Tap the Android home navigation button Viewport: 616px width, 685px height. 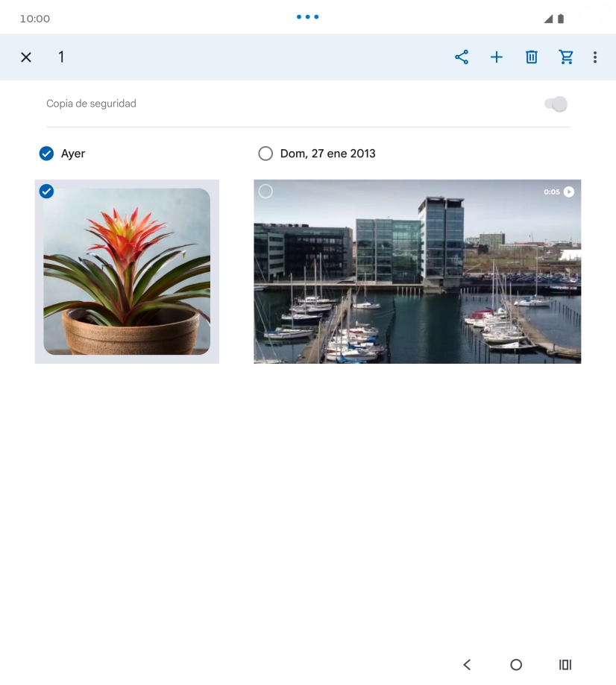coord(516,664)
